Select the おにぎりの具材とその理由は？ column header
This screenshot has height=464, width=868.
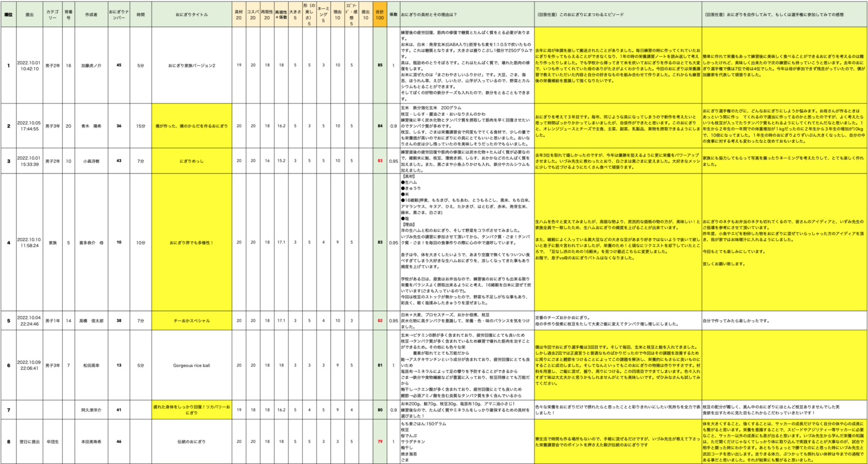[x=465, y=14]
